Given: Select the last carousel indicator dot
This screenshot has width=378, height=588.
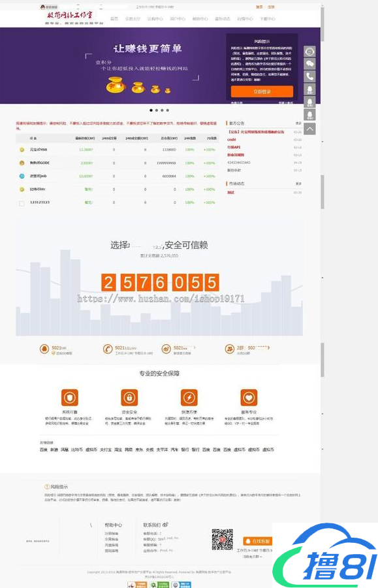Looking at the screenshot, I should pyautogui.click(x=168, y=110).
